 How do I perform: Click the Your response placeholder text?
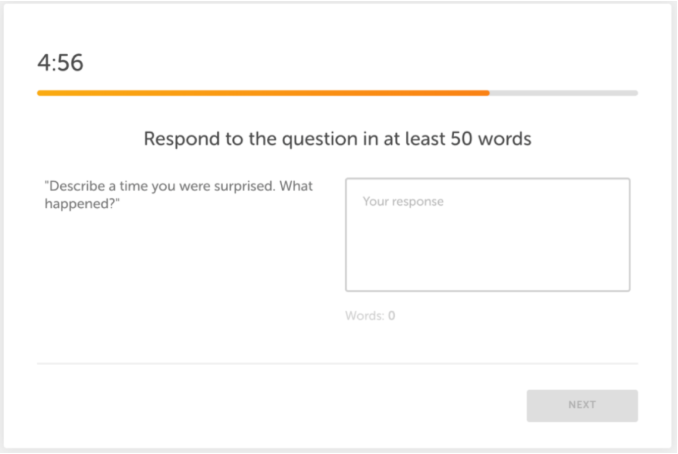pos(403,201)
